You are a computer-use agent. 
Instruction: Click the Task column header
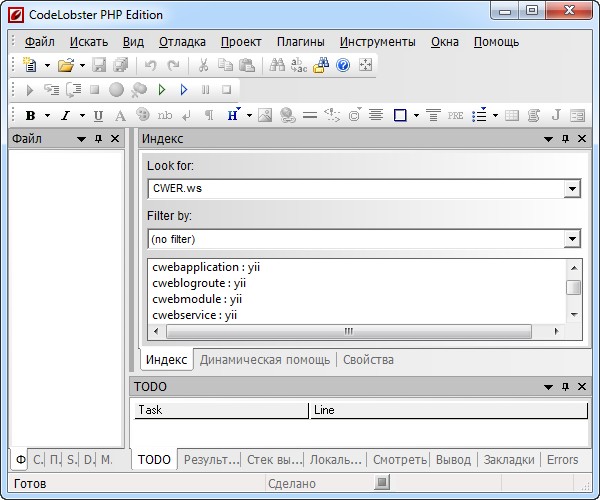(x=220, y=410)
